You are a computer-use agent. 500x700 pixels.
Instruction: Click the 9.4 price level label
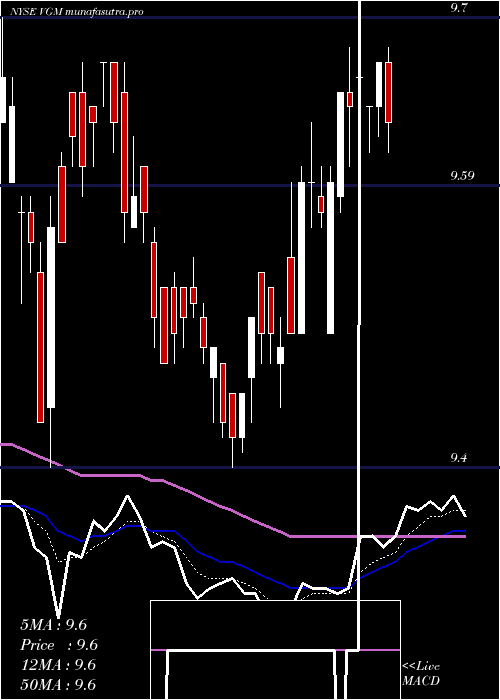[459, 458]
